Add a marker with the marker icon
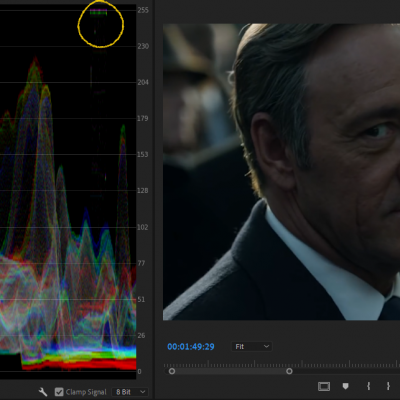The image size is (400, 400). [346, 386]
